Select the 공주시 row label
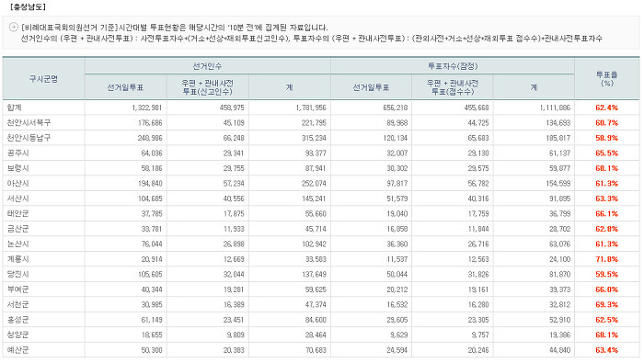Image resolution: width=644 pixels, height=363 pixels. (x=17, y=153)
